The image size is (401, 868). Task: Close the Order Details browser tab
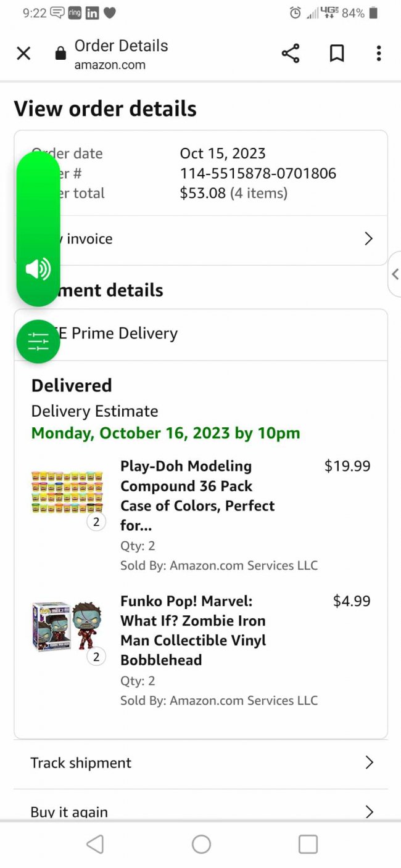[23, 54]
